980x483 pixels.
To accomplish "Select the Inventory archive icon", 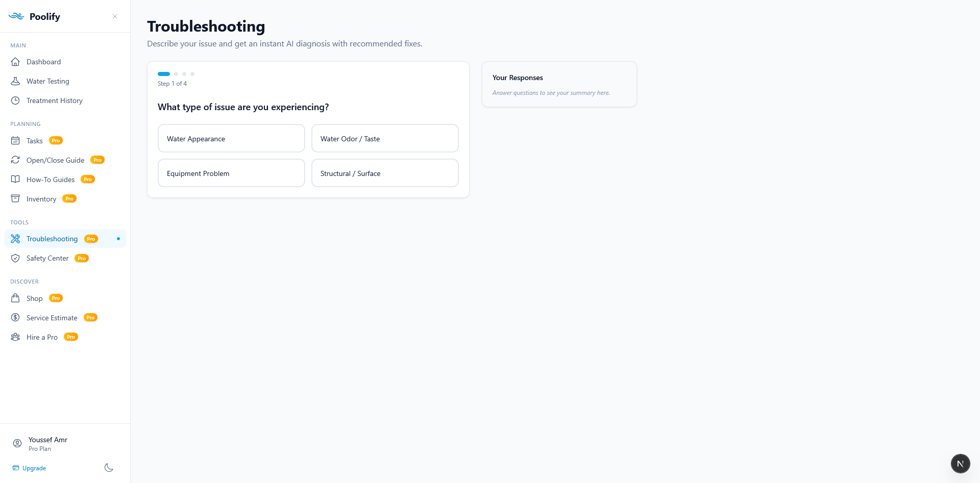I will point(16,198).
